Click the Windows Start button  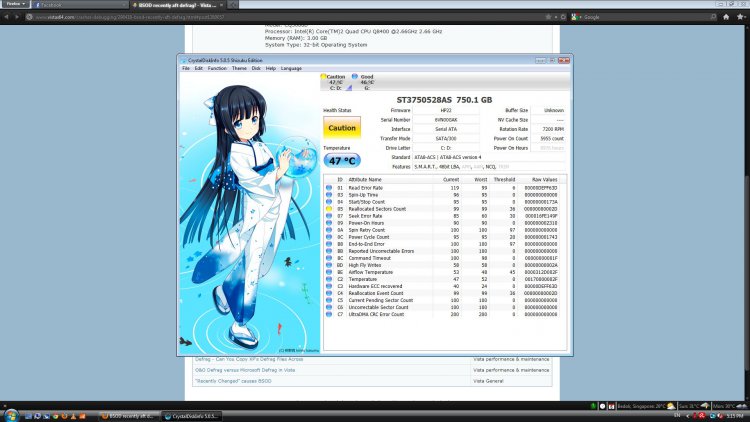pos(11,415)
